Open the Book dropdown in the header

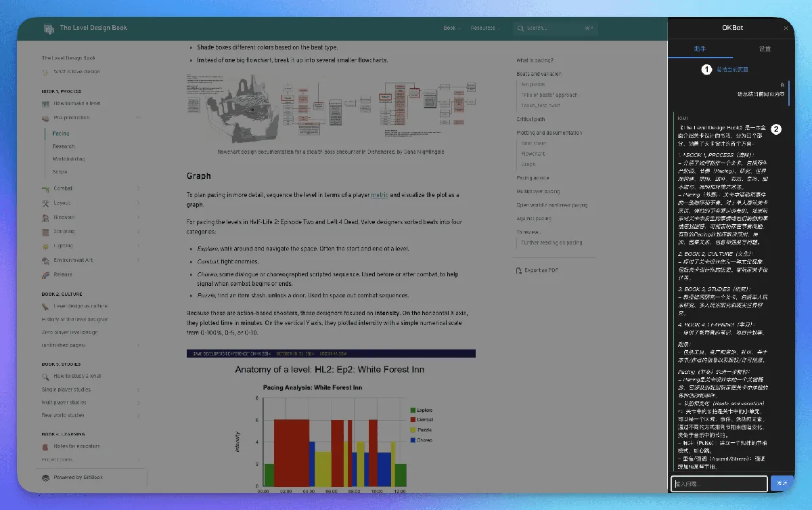(x=452, y=28)
